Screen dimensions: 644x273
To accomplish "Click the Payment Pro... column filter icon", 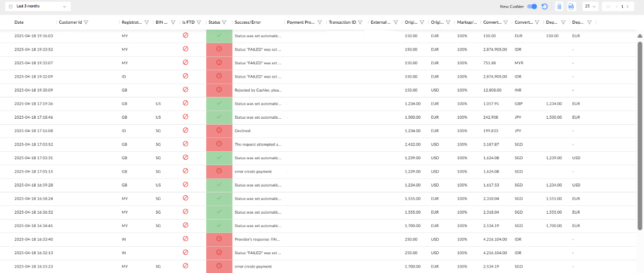I will click(x=320, y=22).
